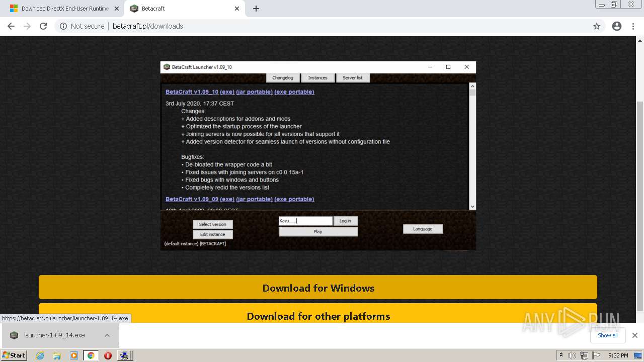The image size is (644, 362).
Task: Launch Opera browser from taskbar
Action: pos(108,355)
